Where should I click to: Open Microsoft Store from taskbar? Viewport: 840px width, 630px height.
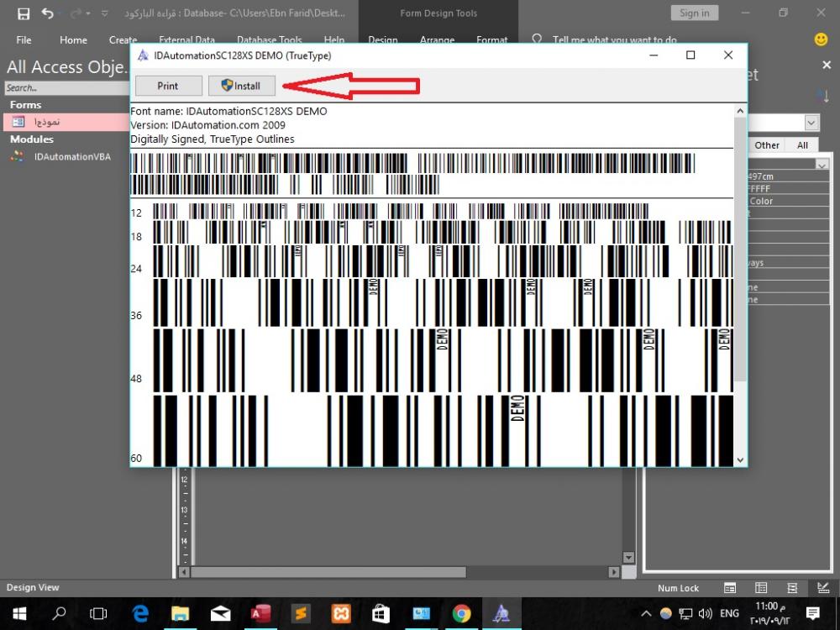point(381,613)
